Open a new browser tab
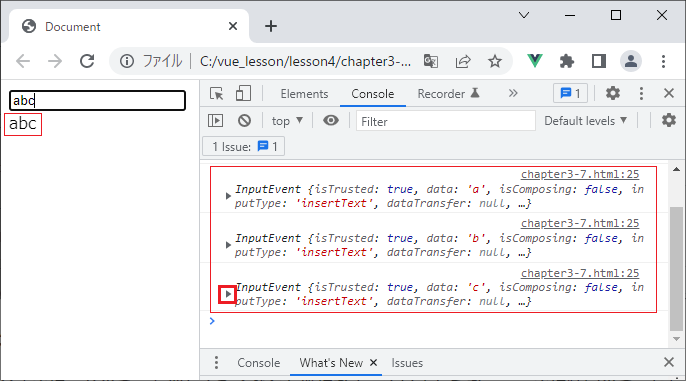 click(x=271, y=26)
